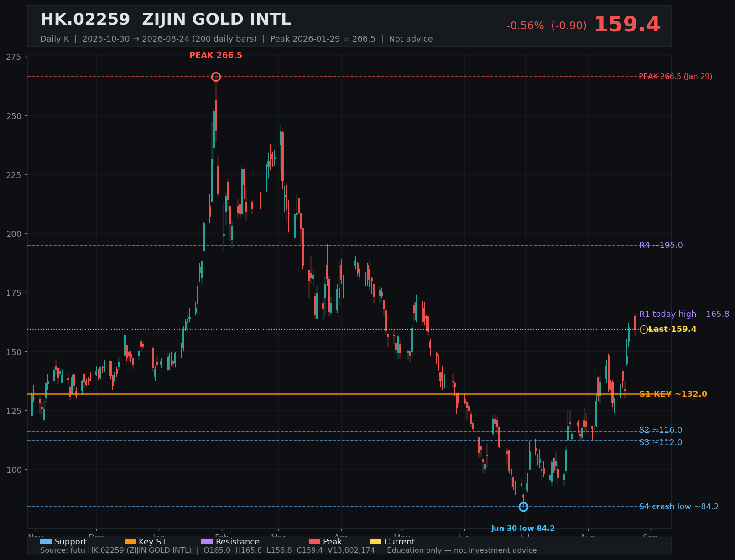
Task: Click the "Jun 30 low 84.2" annotation
Action: point(523,529)
